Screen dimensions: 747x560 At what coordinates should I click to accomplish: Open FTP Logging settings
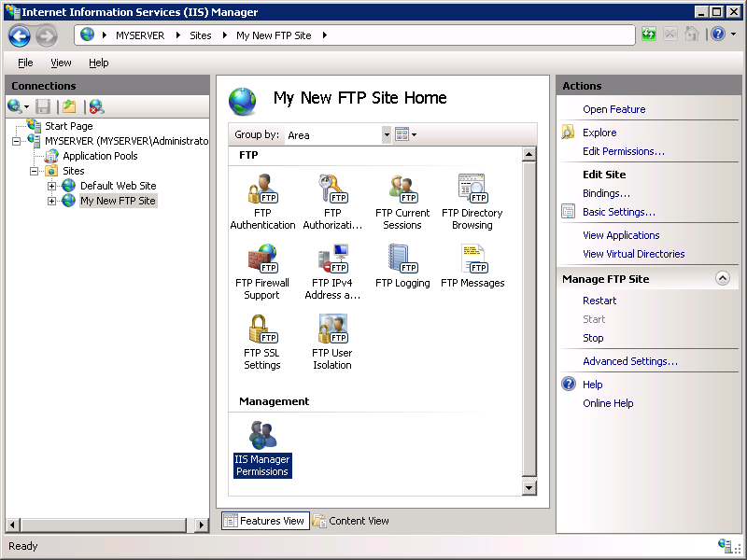pyautogui.click(x=402, y=271)
